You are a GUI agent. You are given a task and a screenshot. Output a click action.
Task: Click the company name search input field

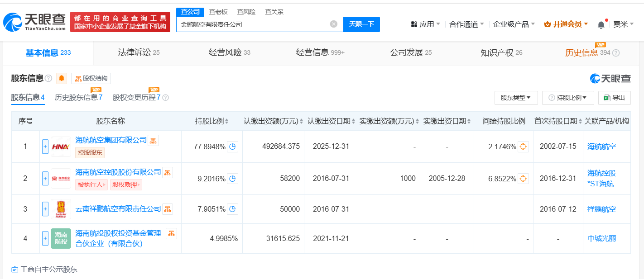click(254, 24)
